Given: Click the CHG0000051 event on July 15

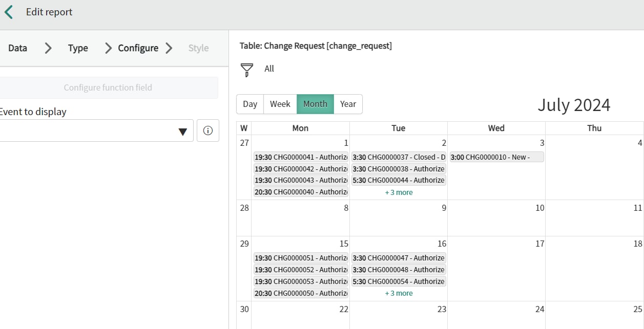Looking at the screenshot, I should [301, 257].
